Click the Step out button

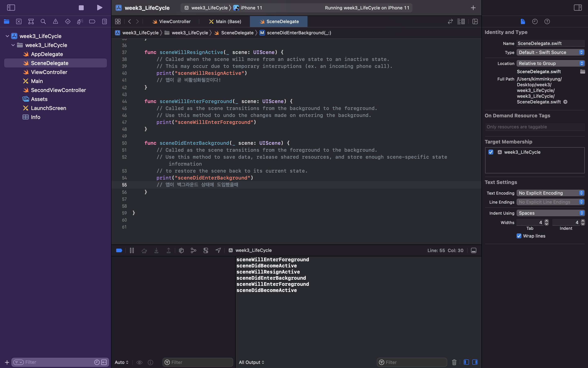coord(168,250)
